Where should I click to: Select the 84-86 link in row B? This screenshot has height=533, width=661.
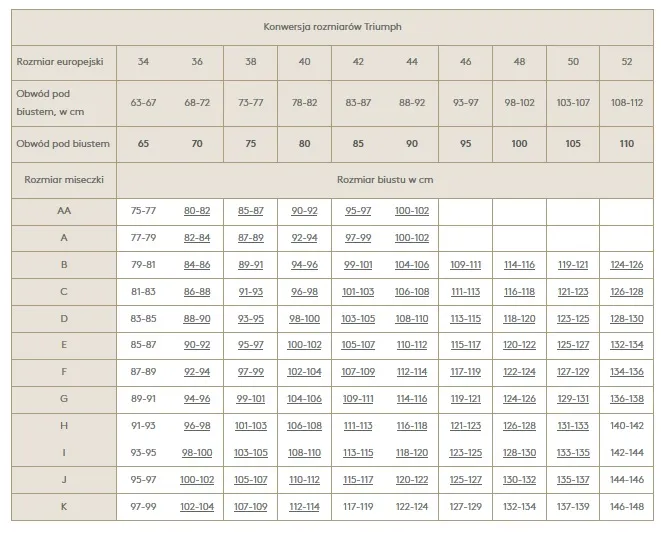(197, 264)
